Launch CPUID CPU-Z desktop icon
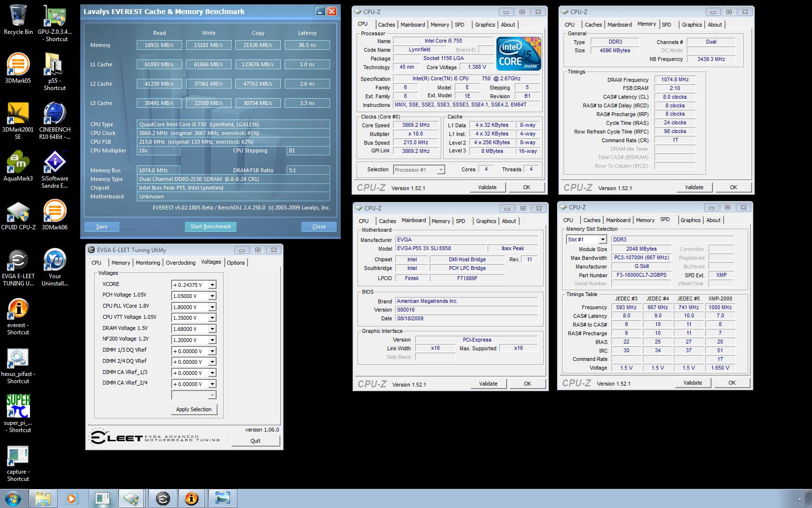Image resolution: width=812 pixels, height=508 pixels. pos(18,215)
